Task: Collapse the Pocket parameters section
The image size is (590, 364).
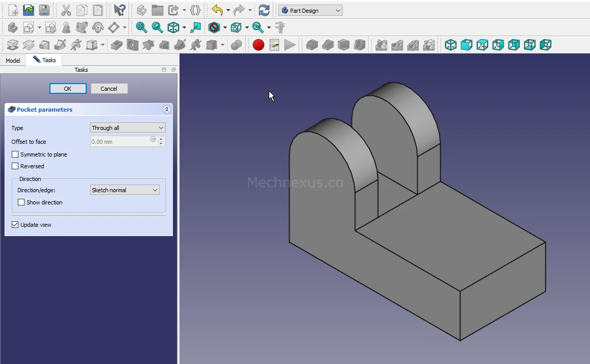Action: pyautogui.click(x=167, y=110)
